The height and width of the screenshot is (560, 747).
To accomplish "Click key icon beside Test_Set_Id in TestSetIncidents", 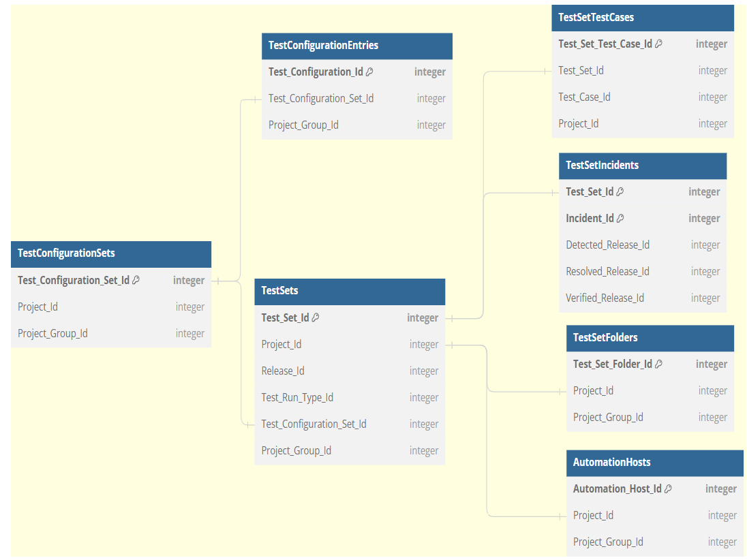I will [x=620, y=191].
